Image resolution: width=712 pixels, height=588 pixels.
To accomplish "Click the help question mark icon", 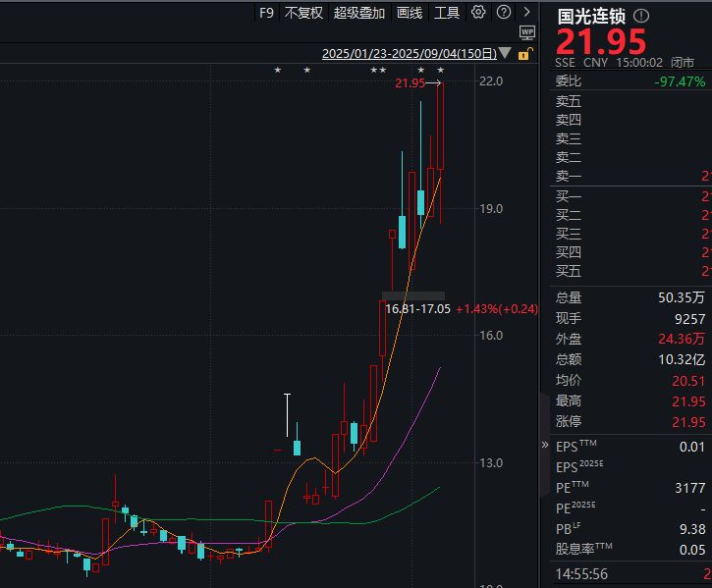I will (504, 12).
